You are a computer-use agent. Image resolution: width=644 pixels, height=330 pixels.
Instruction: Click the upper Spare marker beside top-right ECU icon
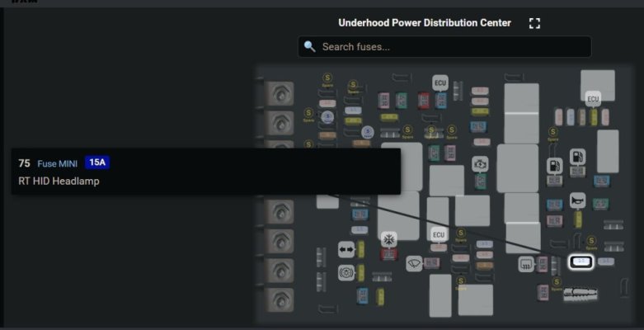point(553,132)
